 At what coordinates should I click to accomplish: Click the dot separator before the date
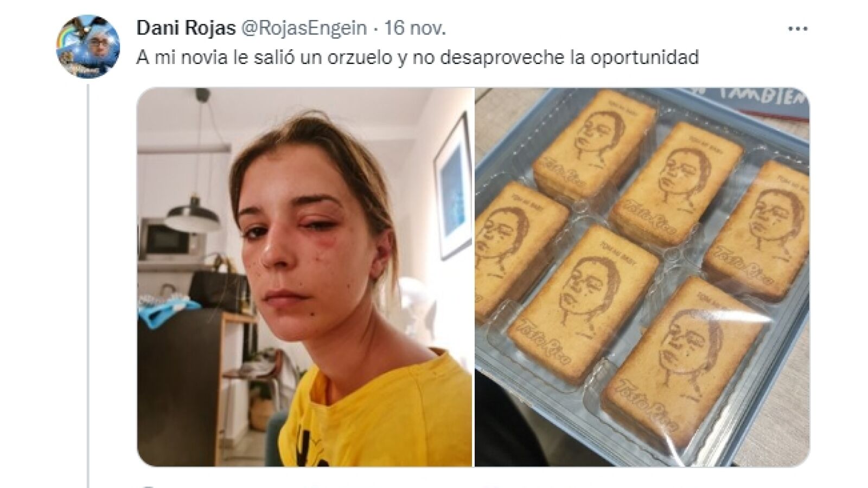point(375,29)
